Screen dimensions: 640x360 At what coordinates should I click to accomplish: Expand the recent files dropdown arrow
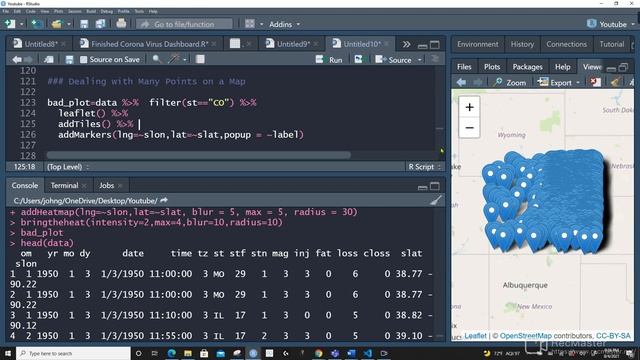click(68, 24)
